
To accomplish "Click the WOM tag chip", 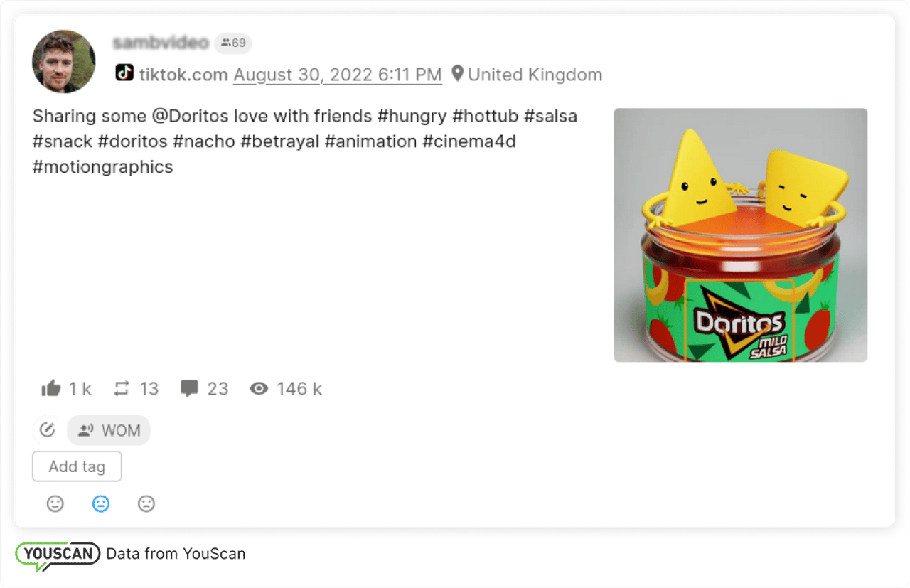I will click(x=109, y=430).
